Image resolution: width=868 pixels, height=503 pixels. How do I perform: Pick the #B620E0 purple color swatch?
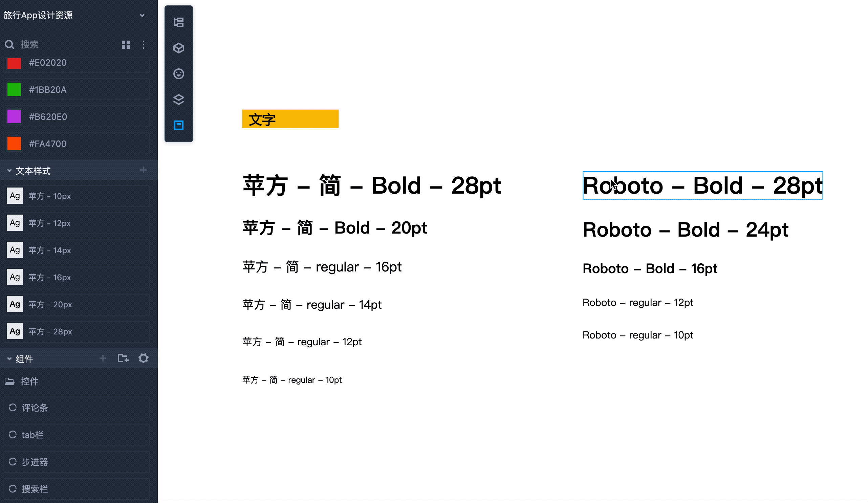point(15,117)
